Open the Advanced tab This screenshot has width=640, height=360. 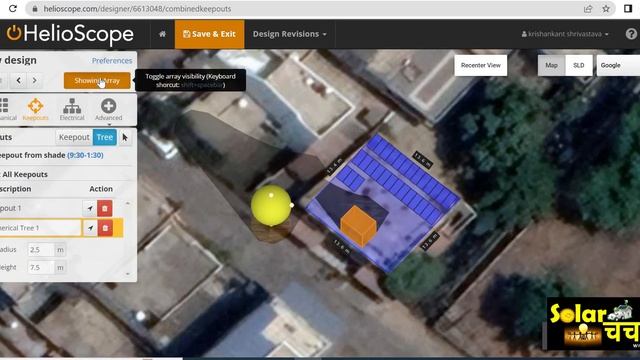(x=109, y=109)
